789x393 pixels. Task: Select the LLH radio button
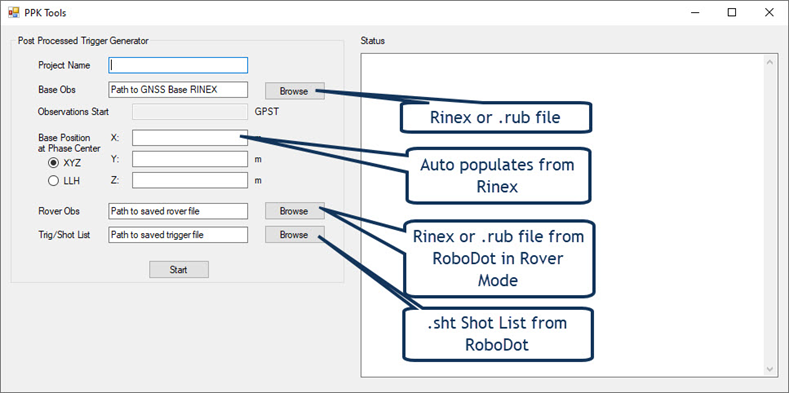[53, 182]
